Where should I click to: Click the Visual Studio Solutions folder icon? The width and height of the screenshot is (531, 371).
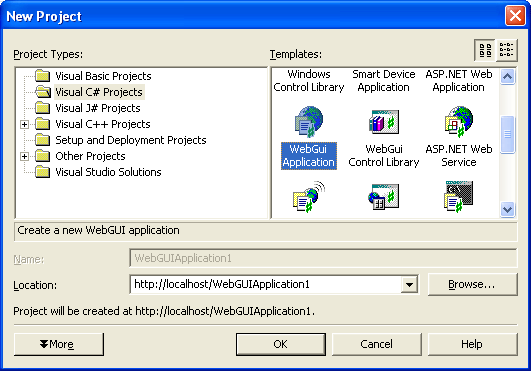click(x=43, y=172)
